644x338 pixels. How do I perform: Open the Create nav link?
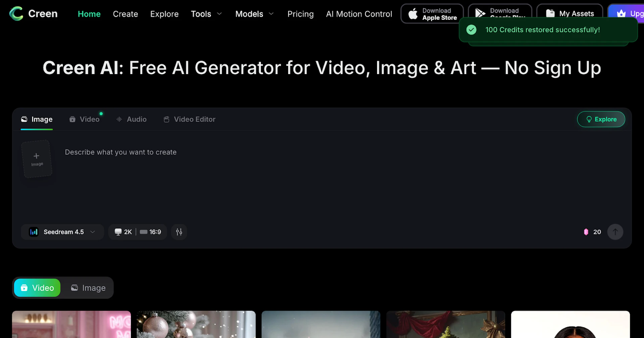pyautogui.click(x=125, y=14)
